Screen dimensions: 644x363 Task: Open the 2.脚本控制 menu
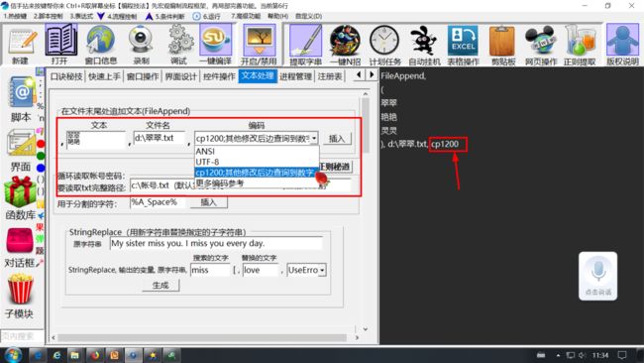point(49,16)
